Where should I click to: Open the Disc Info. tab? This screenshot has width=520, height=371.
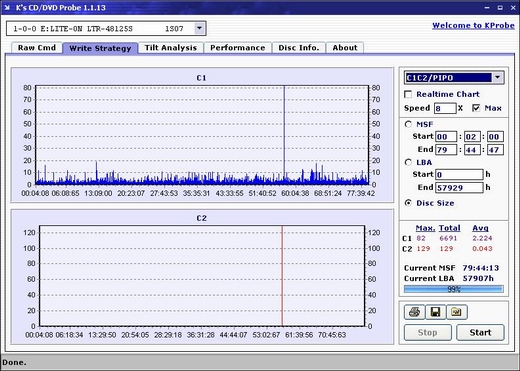pos(299,48)
